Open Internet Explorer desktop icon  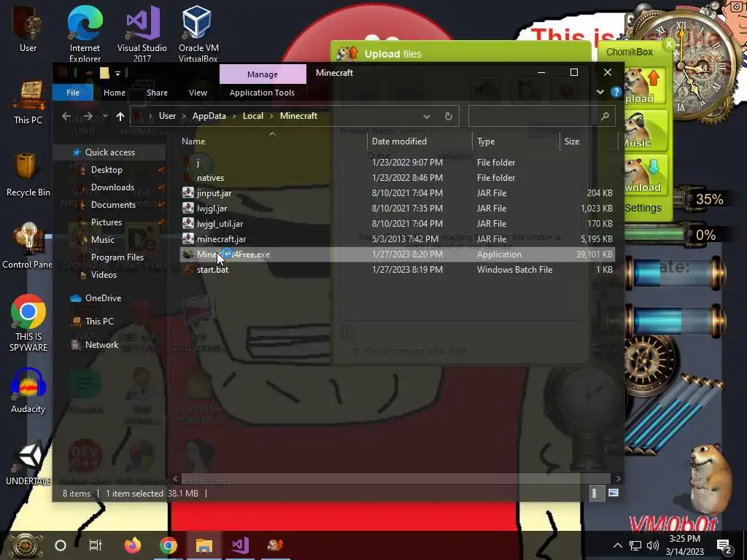click(85, 32)
